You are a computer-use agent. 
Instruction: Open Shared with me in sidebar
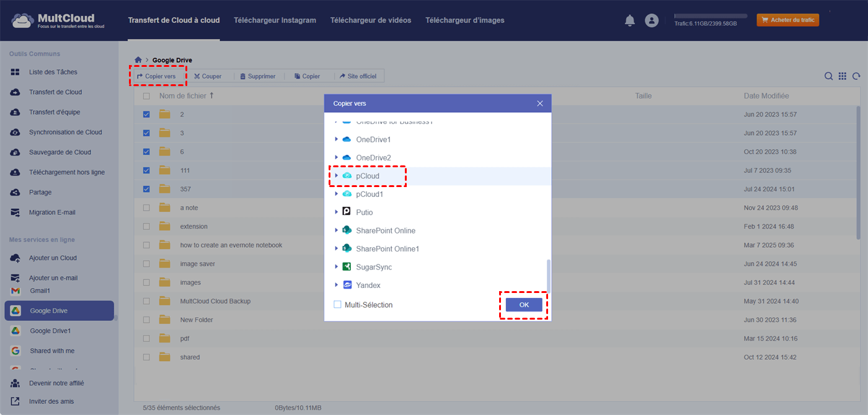pos(52,351)
